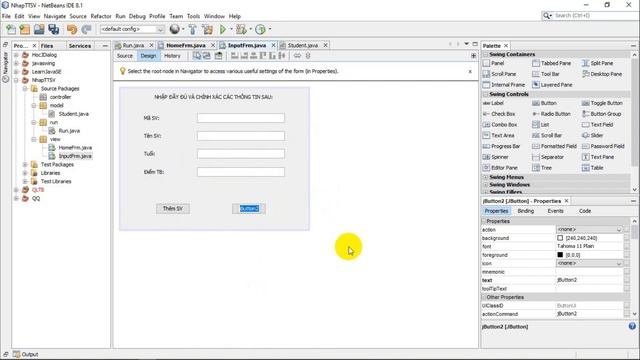Expand the QLTB project node
640x360 pixels.
point(16,190)
